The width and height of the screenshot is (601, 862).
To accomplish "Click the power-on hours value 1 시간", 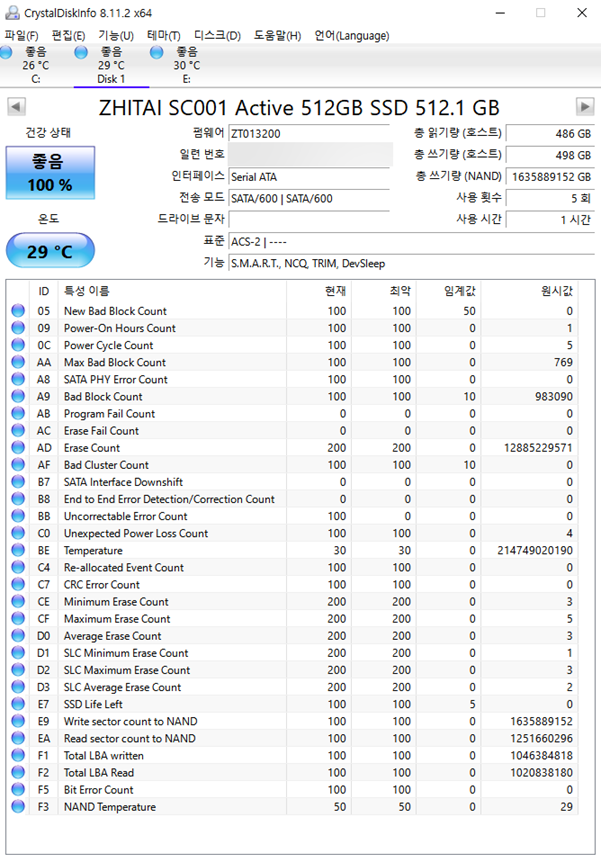I will click(550, 220).
